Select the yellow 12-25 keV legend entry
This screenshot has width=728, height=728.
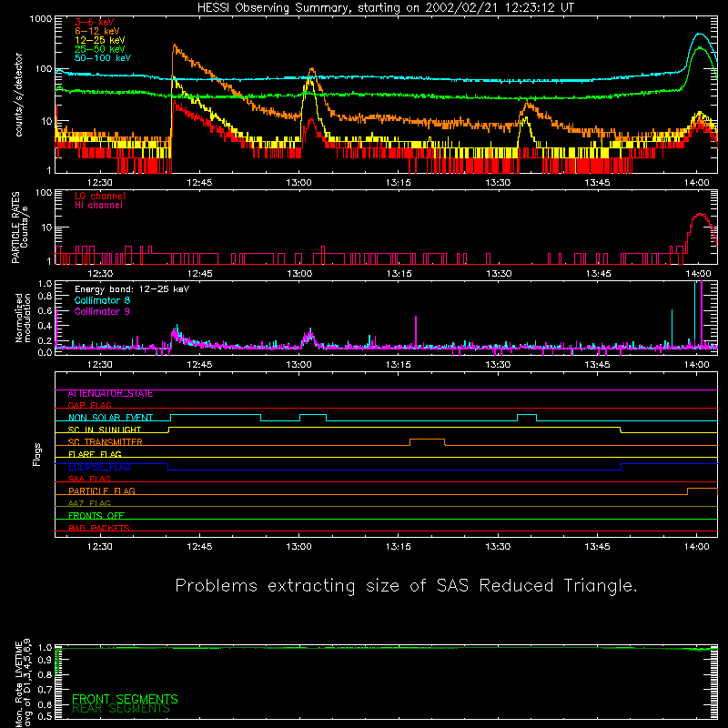tap(100, 40)
